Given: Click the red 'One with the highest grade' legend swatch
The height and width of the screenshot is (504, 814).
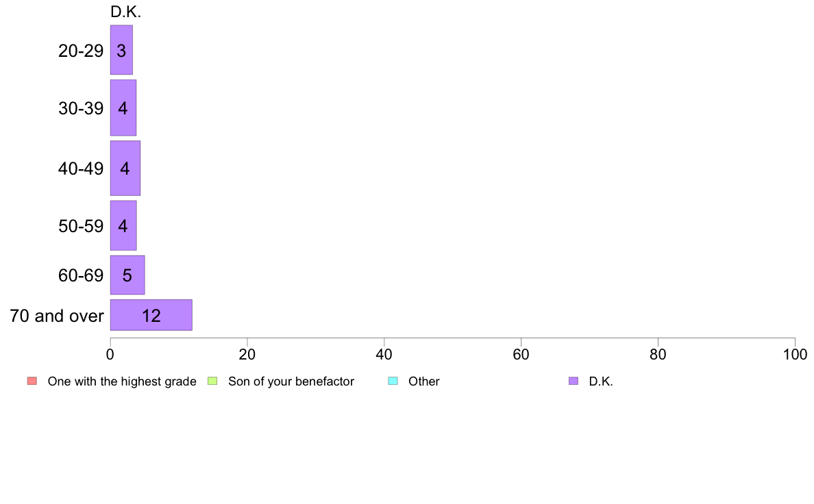Looking at the screenshot, I should point(32,381).
